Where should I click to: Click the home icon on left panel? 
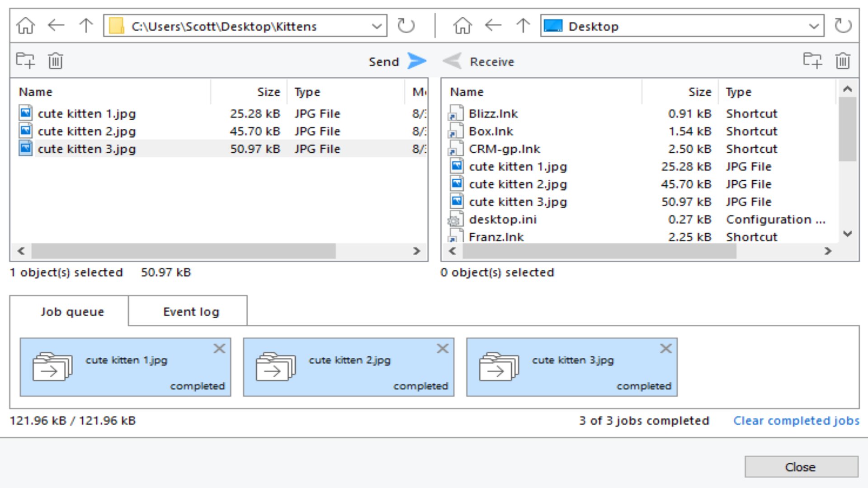[x=25, y=26]
